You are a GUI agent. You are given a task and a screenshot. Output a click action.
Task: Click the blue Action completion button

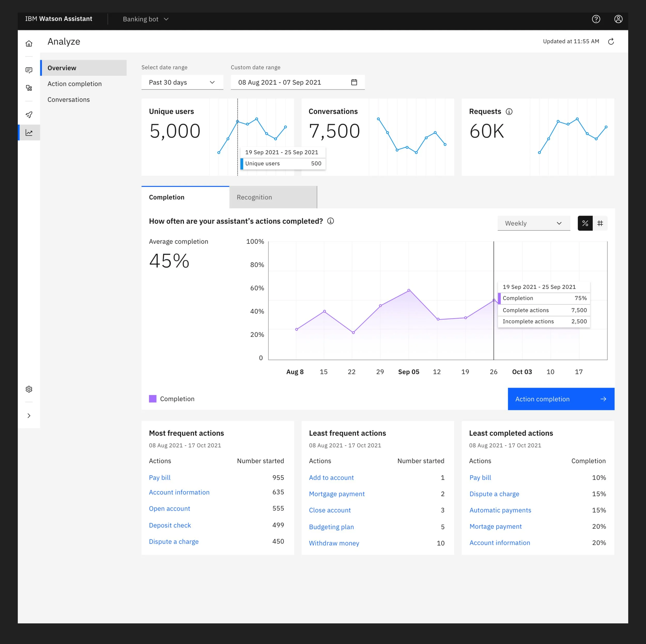coord(561,399)
